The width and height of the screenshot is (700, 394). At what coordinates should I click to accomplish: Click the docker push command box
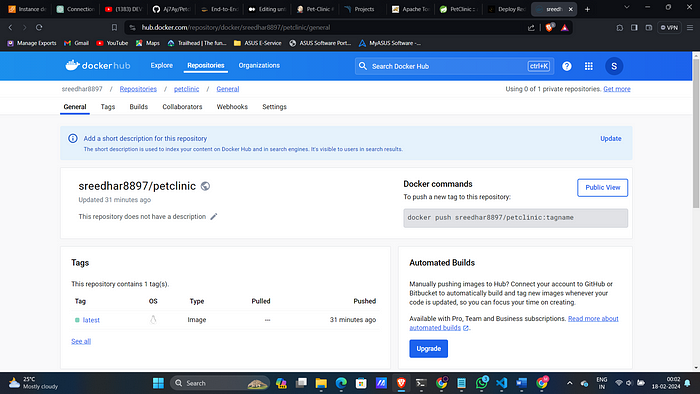click(x=515, y=218)
